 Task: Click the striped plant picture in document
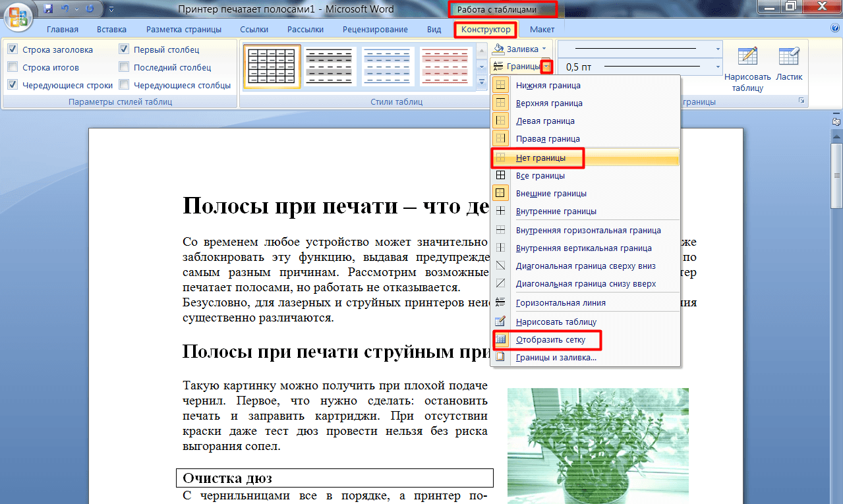point(598,445)
